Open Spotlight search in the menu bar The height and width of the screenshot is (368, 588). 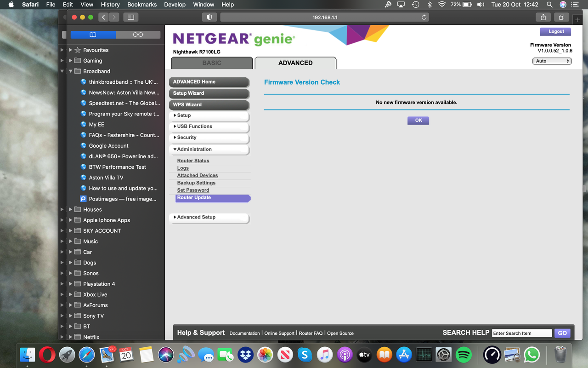(x=549, y=5)
